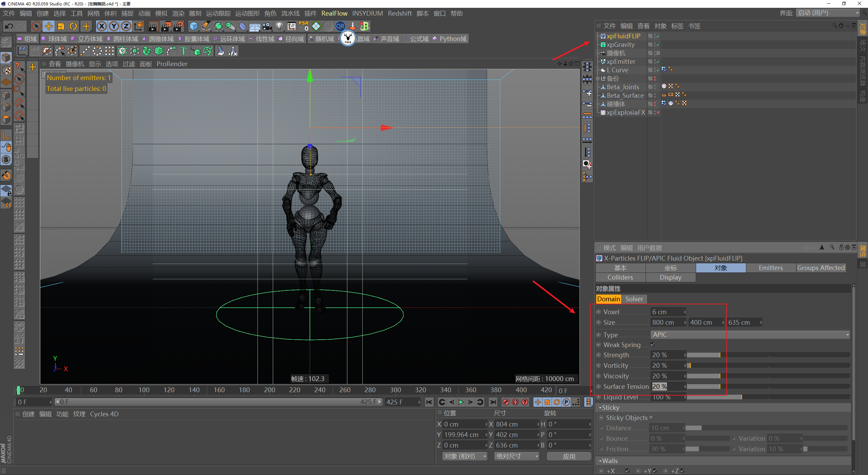Viewport: 868px width, 475px height.
Task: Adjust the Viscosity slider
Action: (719, 376)
